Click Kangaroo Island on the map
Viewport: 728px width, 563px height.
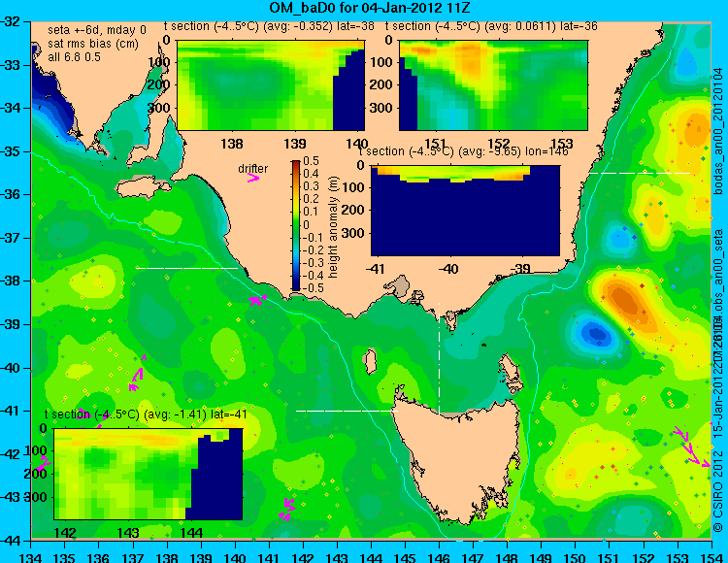click(x=142, y=188)
